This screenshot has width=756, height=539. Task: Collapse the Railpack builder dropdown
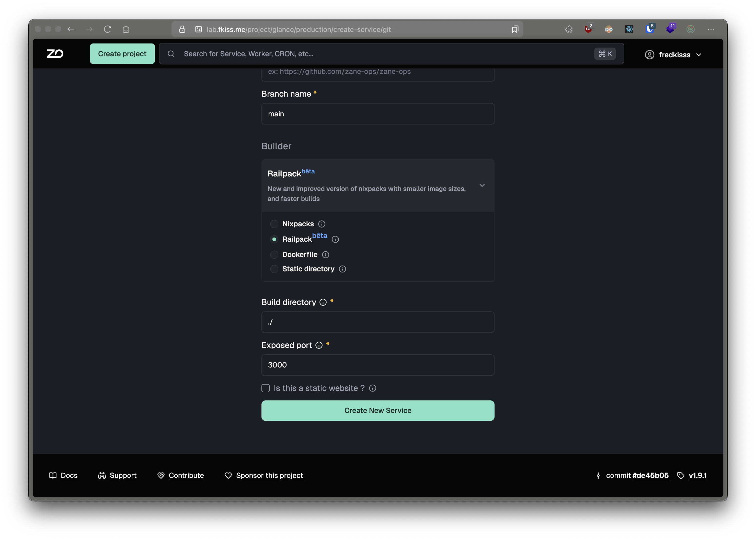tap(482, 186)
